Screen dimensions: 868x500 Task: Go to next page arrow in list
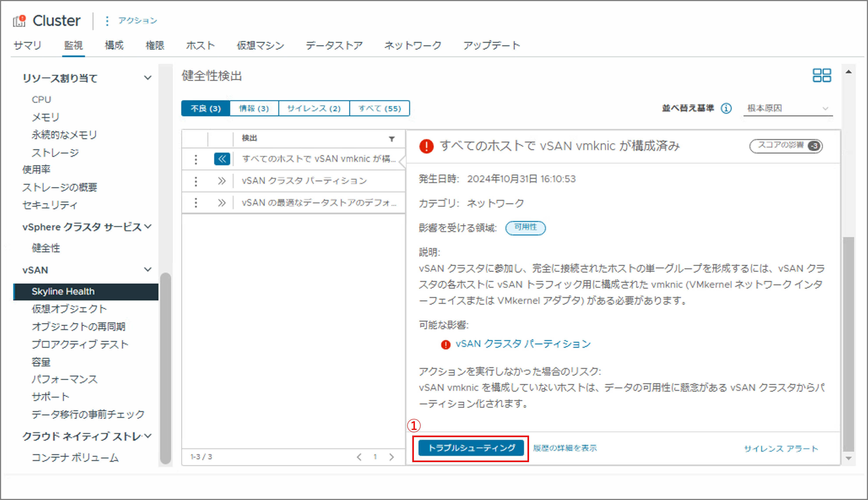(x=392, y=457)
